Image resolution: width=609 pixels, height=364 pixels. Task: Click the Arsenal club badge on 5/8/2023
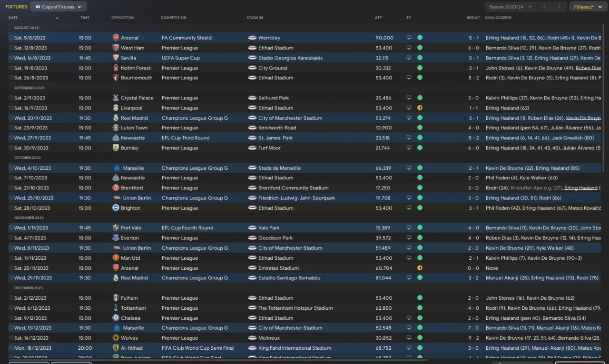tap(116, 38)
